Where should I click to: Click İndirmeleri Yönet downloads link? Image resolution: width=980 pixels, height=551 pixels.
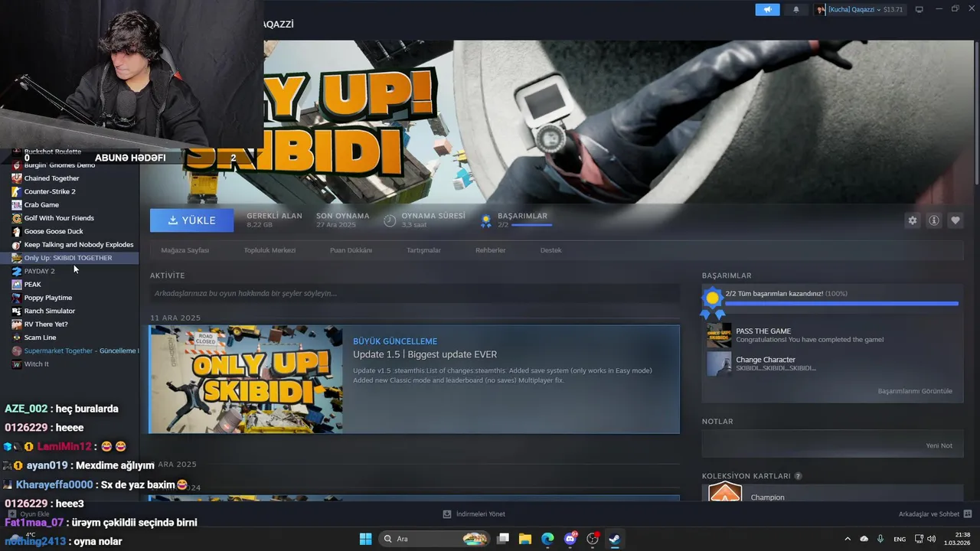click(474, 514)
